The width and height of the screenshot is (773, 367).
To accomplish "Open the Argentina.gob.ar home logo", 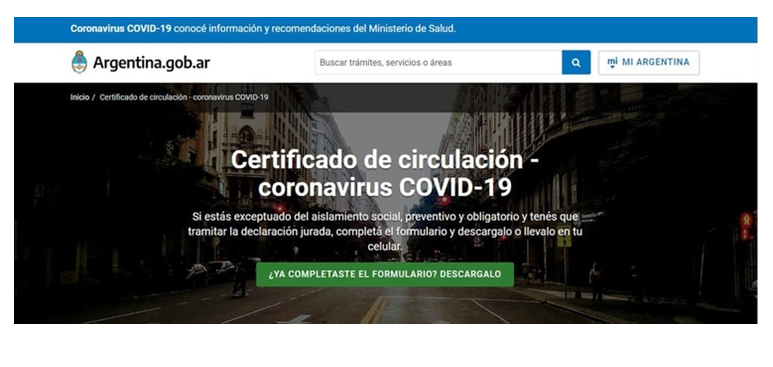I will [141, 63].
